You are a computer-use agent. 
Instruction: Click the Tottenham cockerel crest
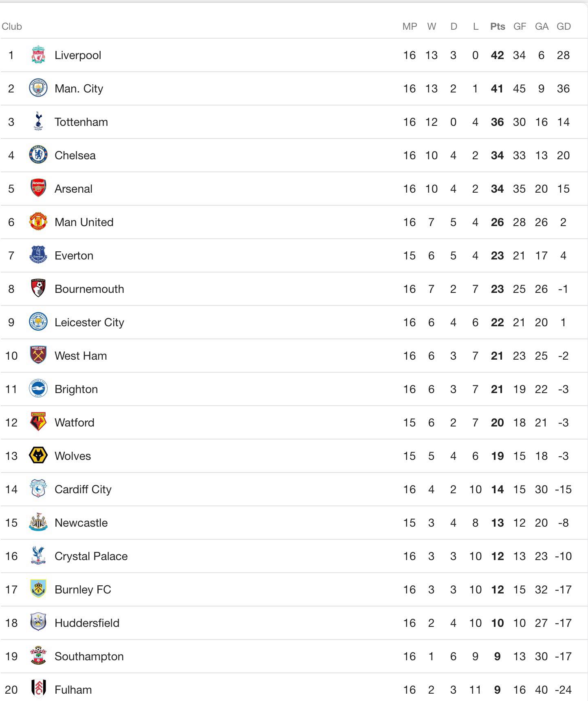pyautogui.click(x=38, y=122)
